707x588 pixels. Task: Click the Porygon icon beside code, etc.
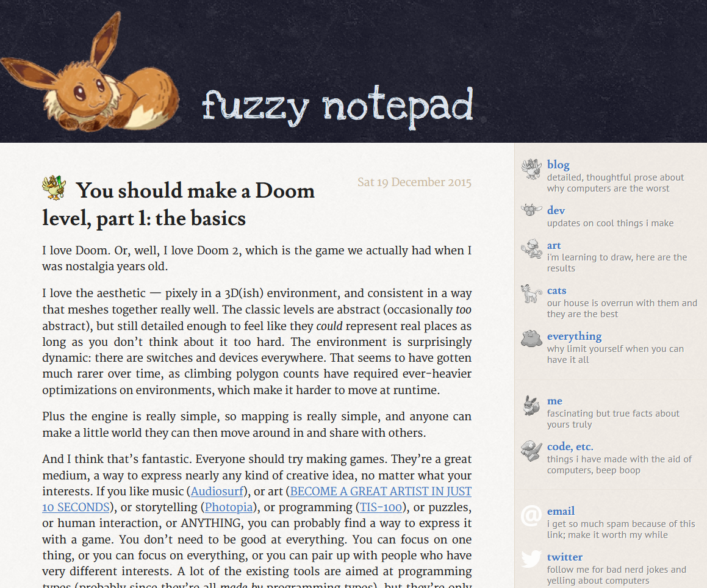tap(531, 451)
